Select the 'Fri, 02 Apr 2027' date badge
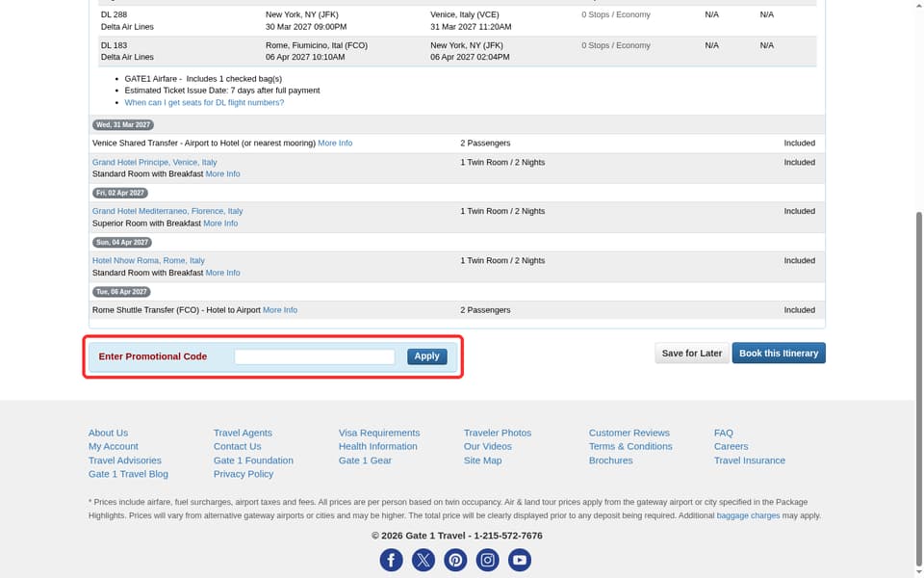 (120, 194)
